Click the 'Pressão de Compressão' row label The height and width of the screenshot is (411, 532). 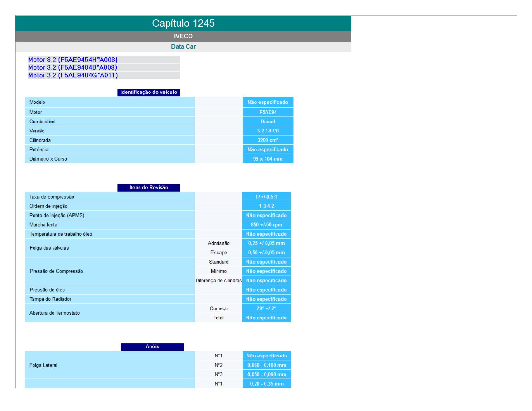[56, 271]
